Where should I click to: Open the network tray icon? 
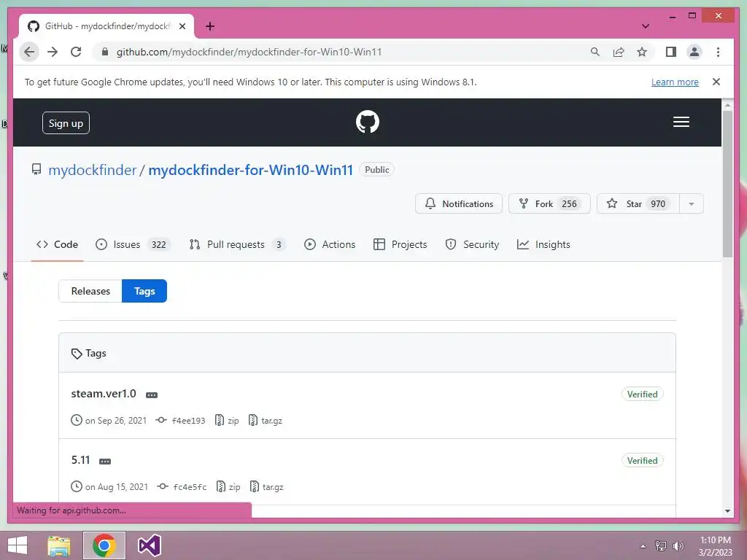tap(661, 546)
